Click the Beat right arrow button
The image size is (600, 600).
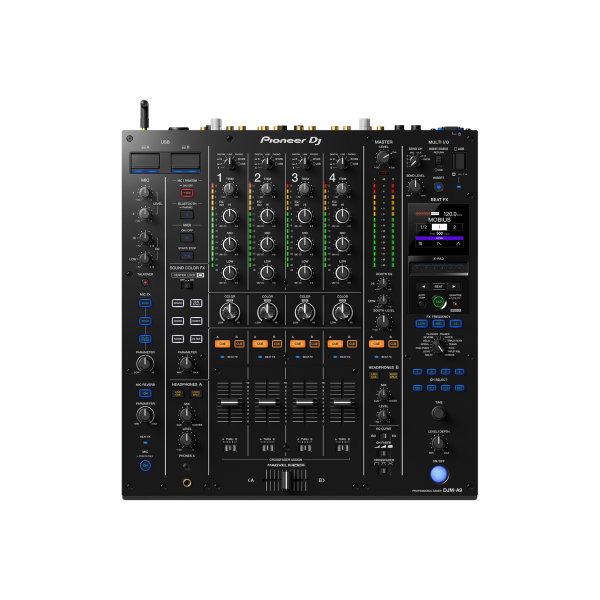tap(454, 286)
